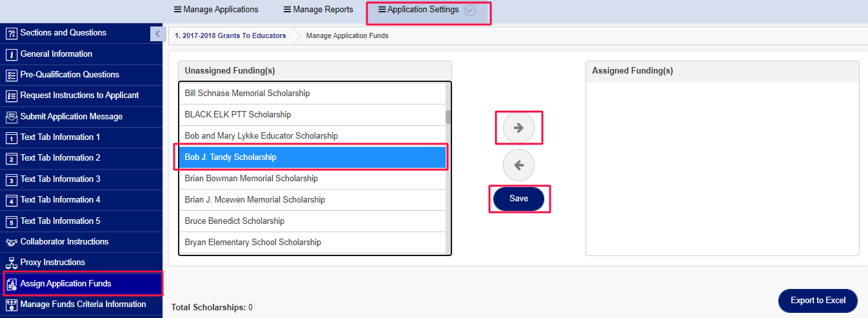Open the Manage Applications menu

point(216,10)
